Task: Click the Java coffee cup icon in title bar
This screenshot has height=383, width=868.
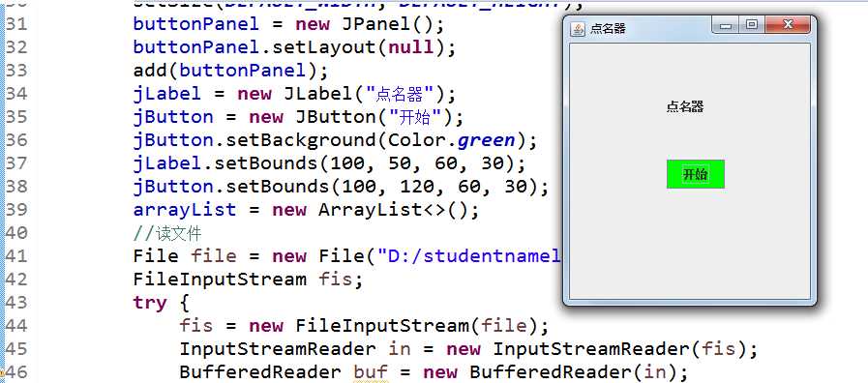Action: 578,29
